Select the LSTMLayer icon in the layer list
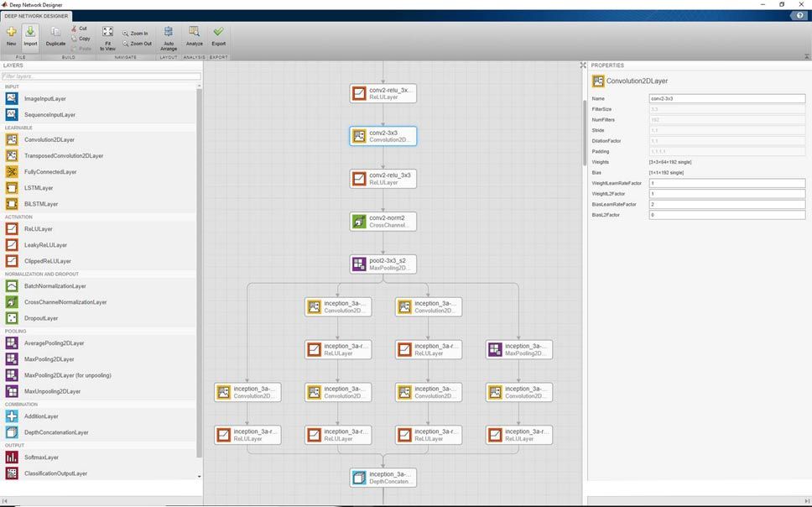 click(x=12, y=188)
